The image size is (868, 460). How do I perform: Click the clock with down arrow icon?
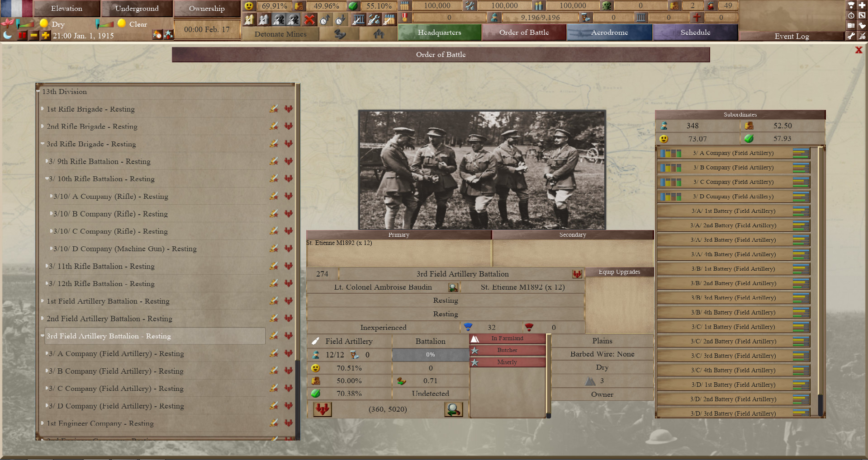340,19
